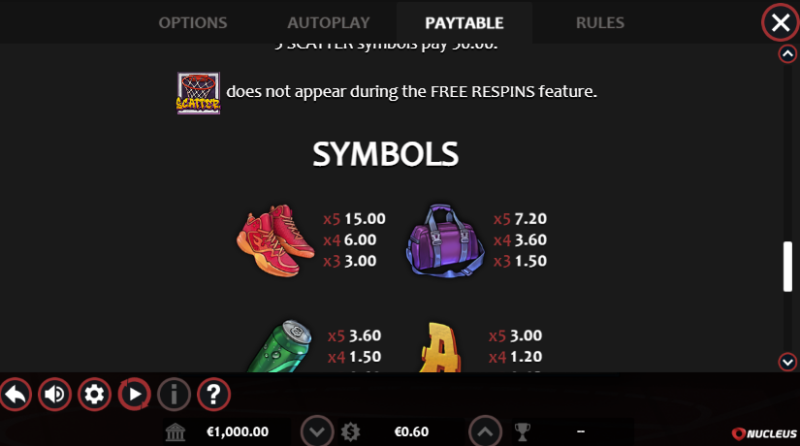This screenshot has width=800, height=446.
Task: Close the paytable with the X button
Action: pyautogui.click(x=780, y=22)
